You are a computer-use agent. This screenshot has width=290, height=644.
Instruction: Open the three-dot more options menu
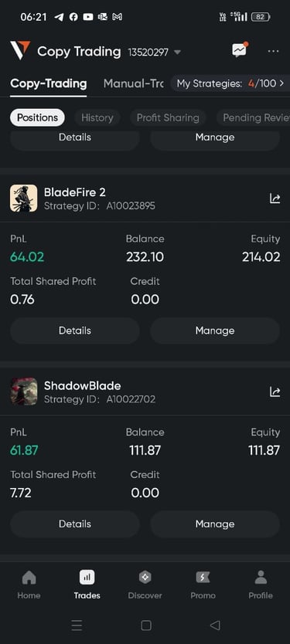274,51
